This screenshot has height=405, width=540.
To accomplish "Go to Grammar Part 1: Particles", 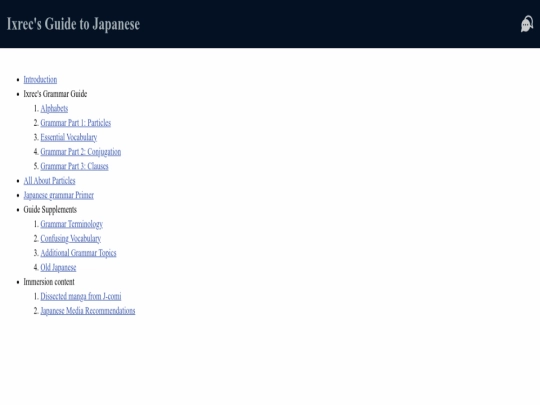I will coord(76,123).
